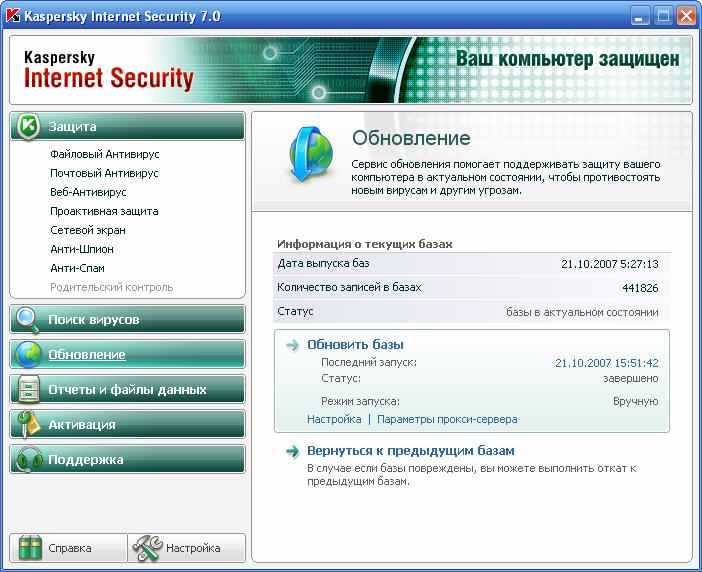
Task: Open the last run time 21.10.2007 15:51:42 link
Action: pyautogui.click(x=607, y=363)
